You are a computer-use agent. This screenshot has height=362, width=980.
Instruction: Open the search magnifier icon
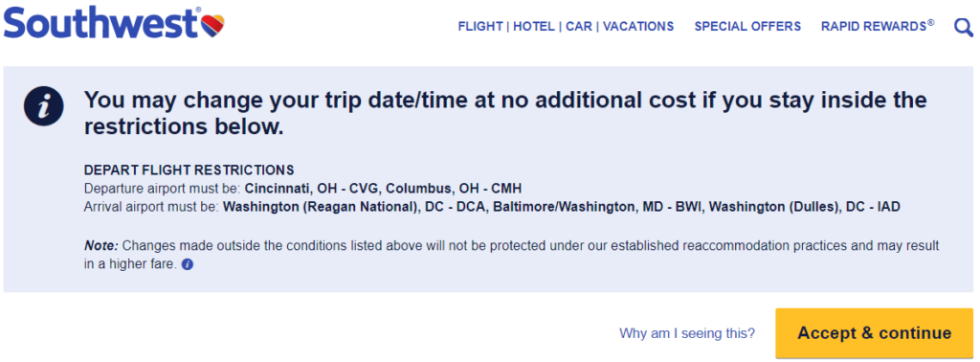coord(963,27)
